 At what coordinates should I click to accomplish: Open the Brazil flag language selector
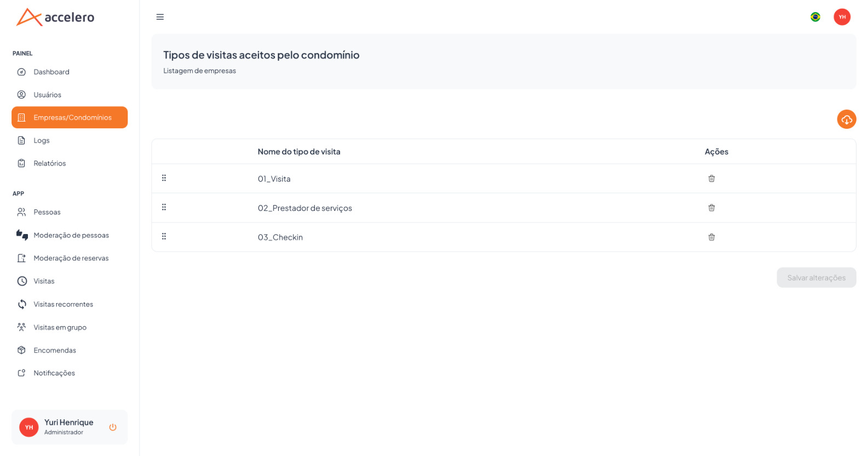815,17
